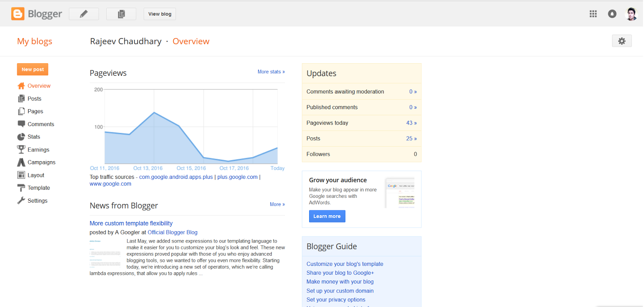Open the Official Blogger Blog link

tap(172, 232)
